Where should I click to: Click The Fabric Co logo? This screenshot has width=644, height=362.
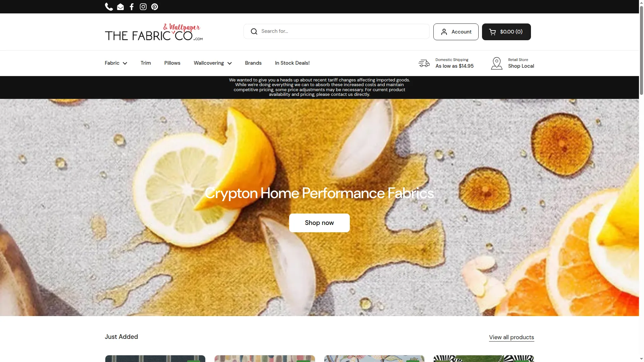(x=154, y=32)
